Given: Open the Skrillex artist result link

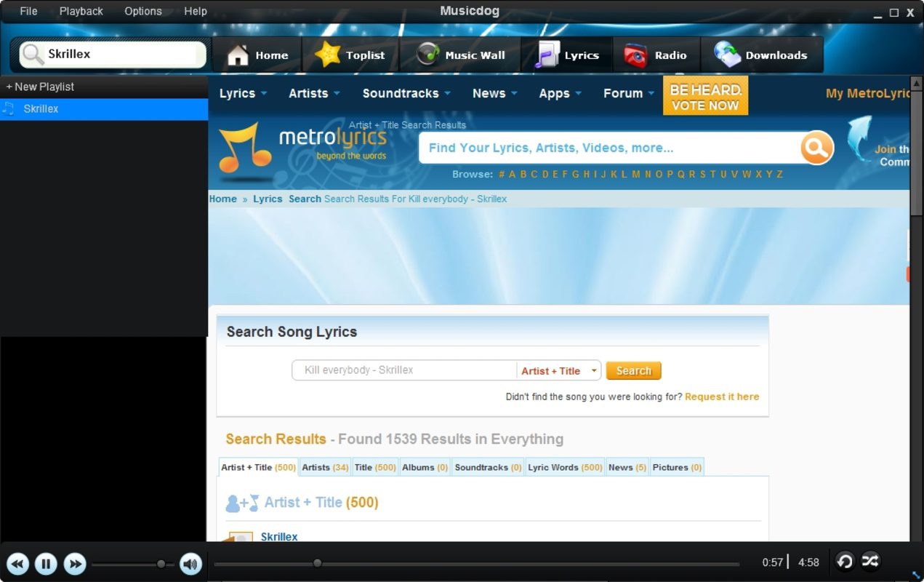Looking at the screenshot, I should pyautogui.click(x=279, y=536).
